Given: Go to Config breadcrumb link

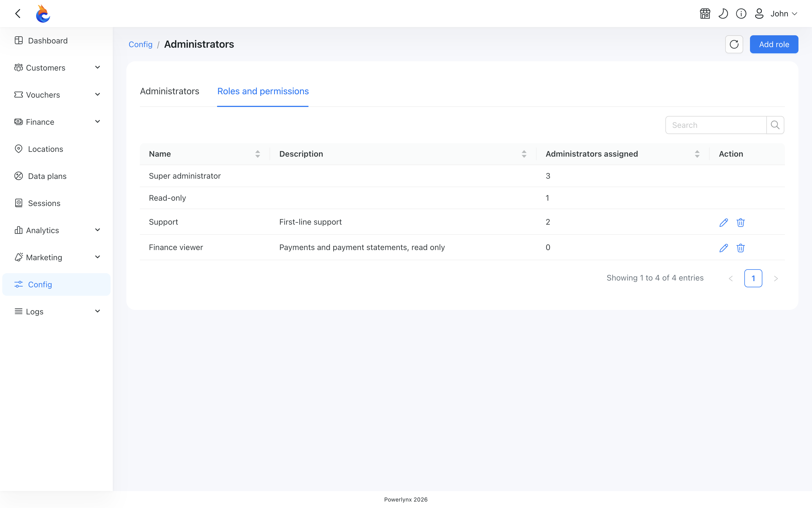Looking at the screenshot, I should (x=141, y=44).
